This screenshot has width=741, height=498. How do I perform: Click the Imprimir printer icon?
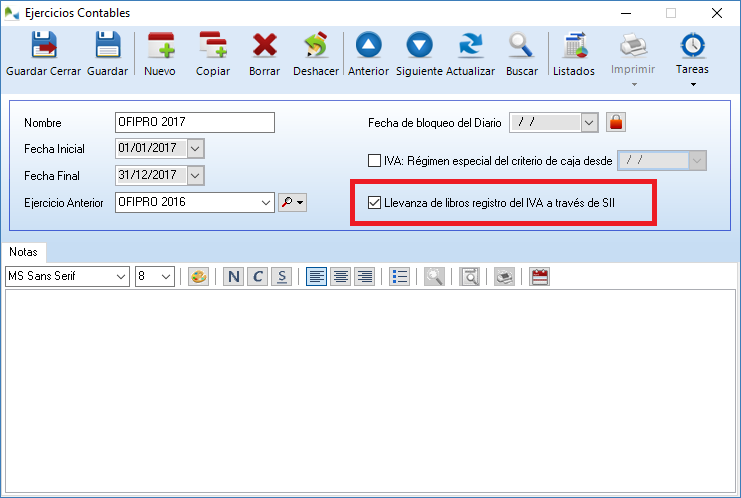tap(633, 45)
